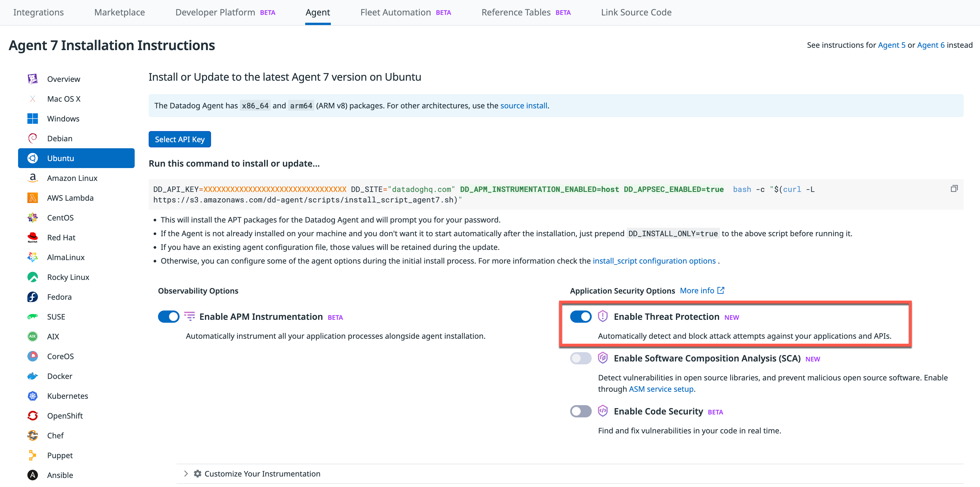Click the x86_64 architecture code text
Viewport: 980px width, 487px height.
point(255,106)
